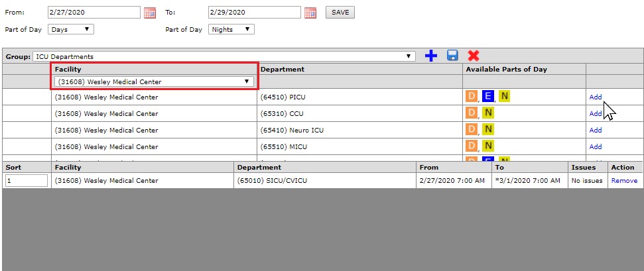Click the blue floppy disk save group icon
The image size is (644, 271).
452,56
